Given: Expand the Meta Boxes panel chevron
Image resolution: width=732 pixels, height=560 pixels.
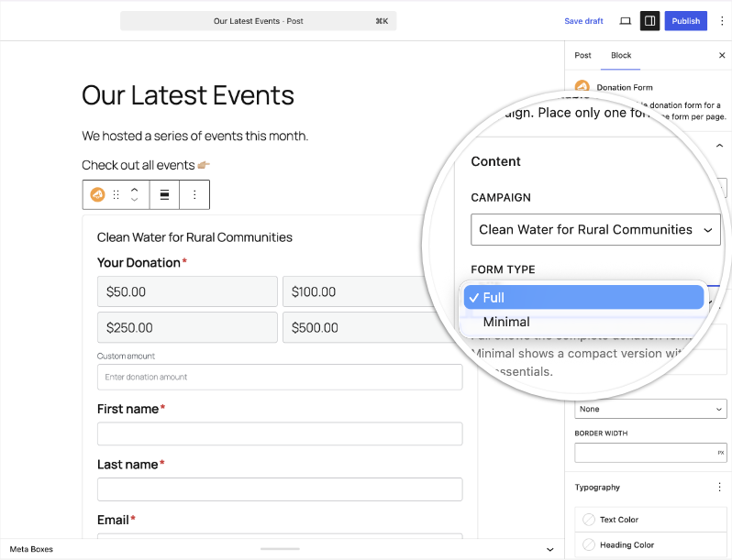Looking at the screenshot, I should (x=550, y=549).
